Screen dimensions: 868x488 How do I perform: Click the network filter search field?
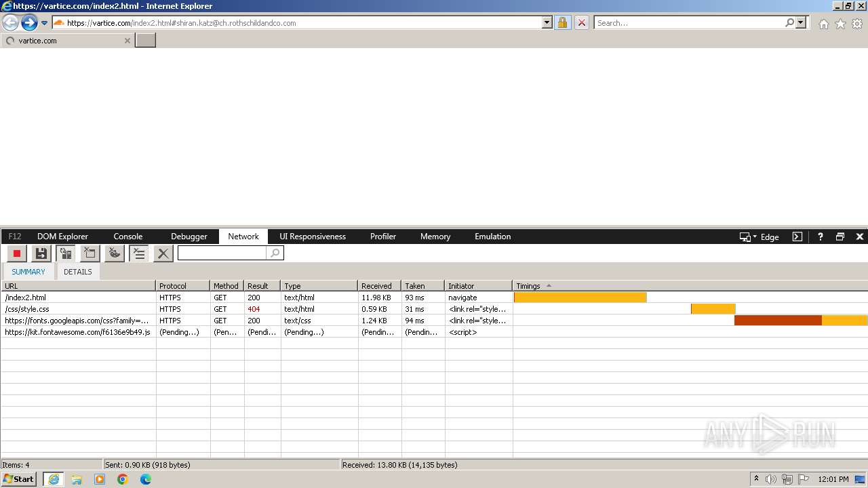[222, 253]
